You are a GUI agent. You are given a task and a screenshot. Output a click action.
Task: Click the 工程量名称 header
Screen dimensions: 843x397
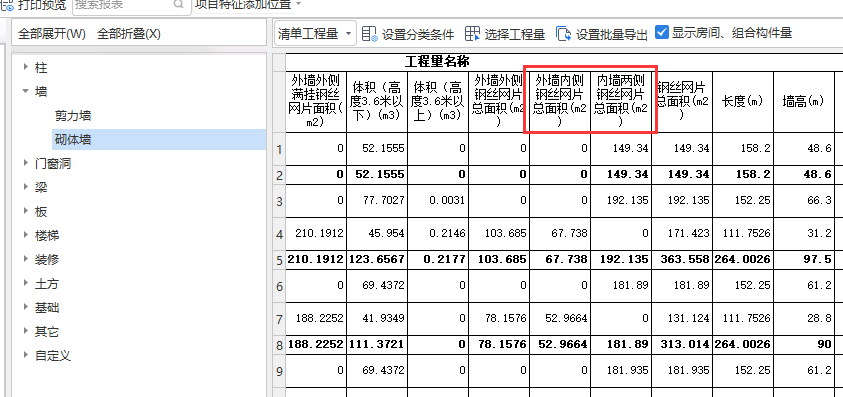(x=437, y=61)
